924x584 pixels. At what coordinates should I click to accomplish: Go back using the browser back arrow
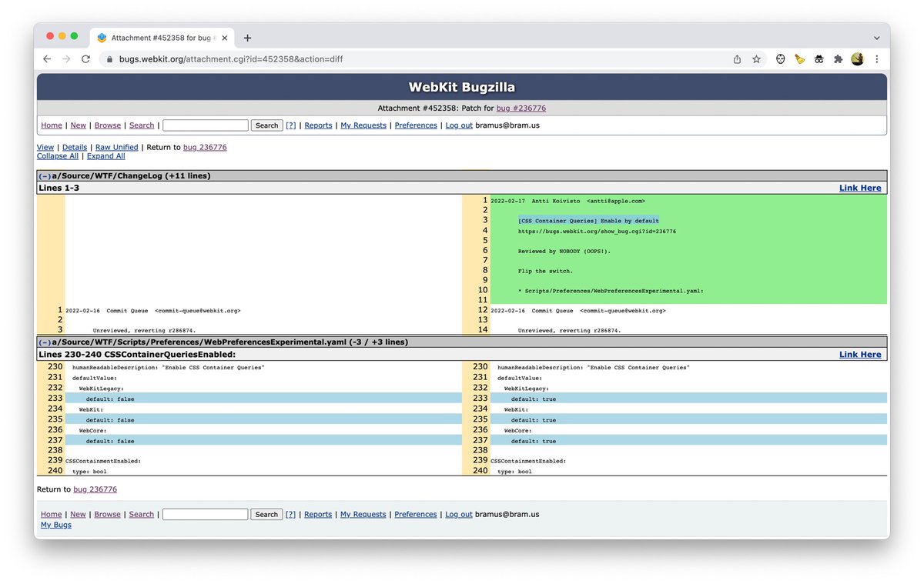coord(47,59)
